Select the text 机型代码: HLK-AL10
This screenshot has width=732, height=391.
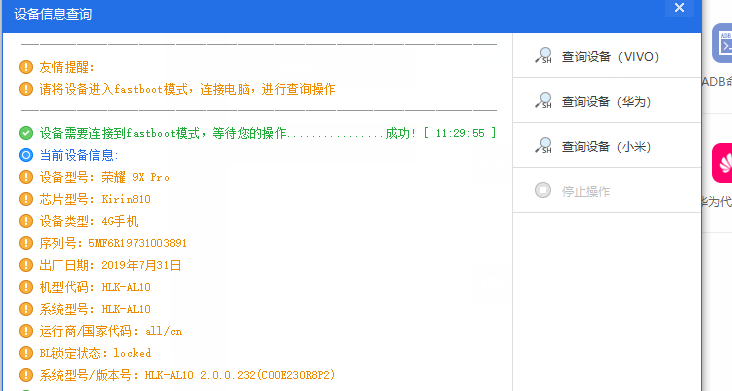tap(95, 287)
